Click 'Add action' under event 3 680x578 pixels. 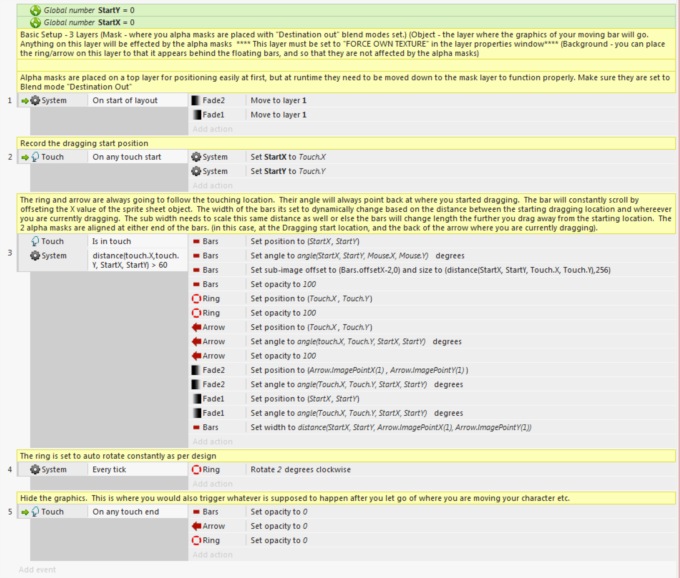[x=212, y=442]
